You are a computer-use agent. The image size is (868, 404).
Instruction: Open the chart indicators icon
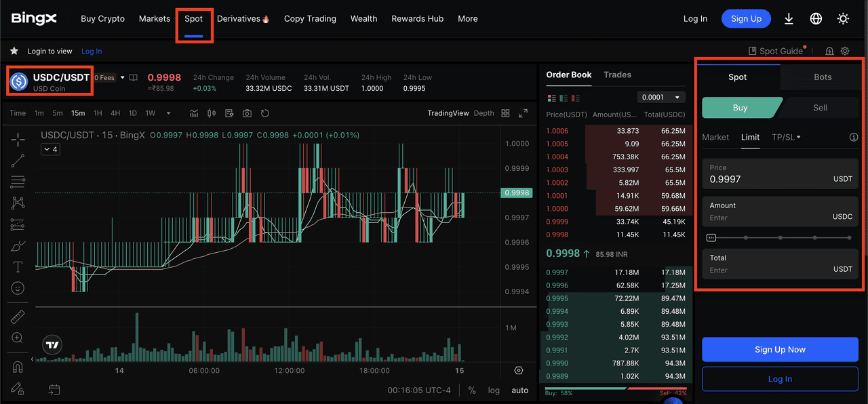coord(194,113)
